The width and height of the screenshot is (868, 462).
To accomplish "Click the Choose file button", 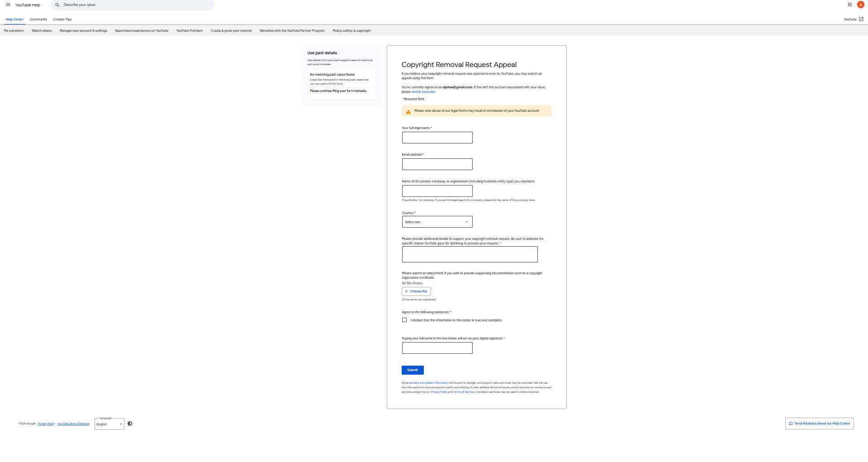I will [x=416, y=291].
